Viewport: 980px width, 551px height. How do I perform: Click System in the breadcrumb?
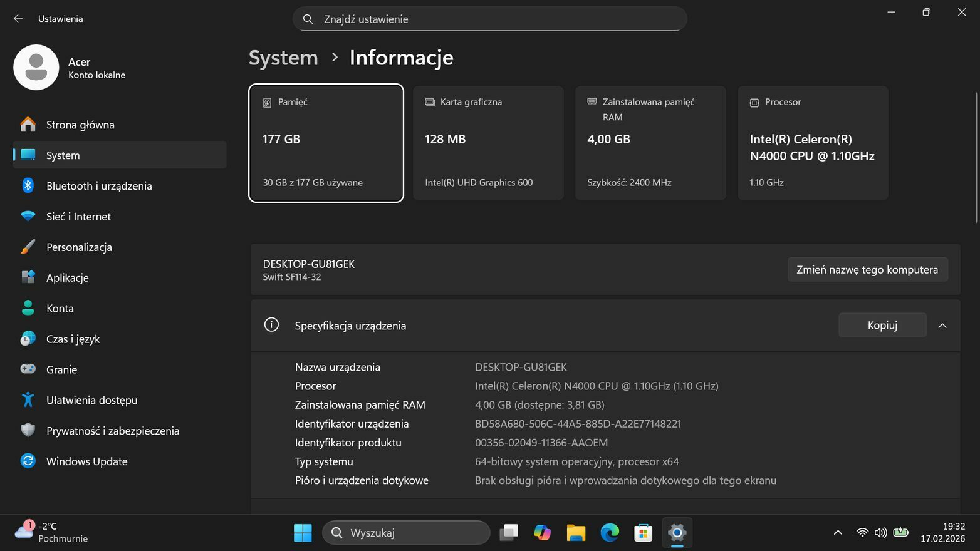(283, 58)
